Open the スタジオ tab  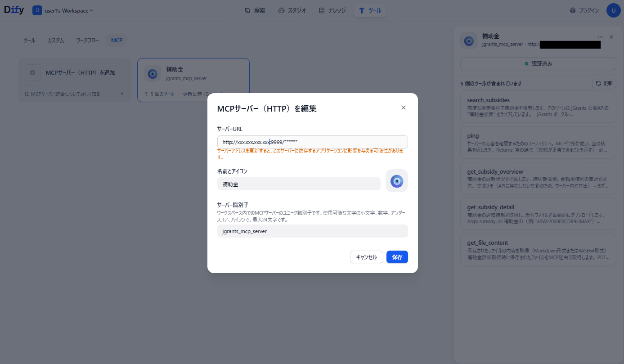tap(292, 10)
